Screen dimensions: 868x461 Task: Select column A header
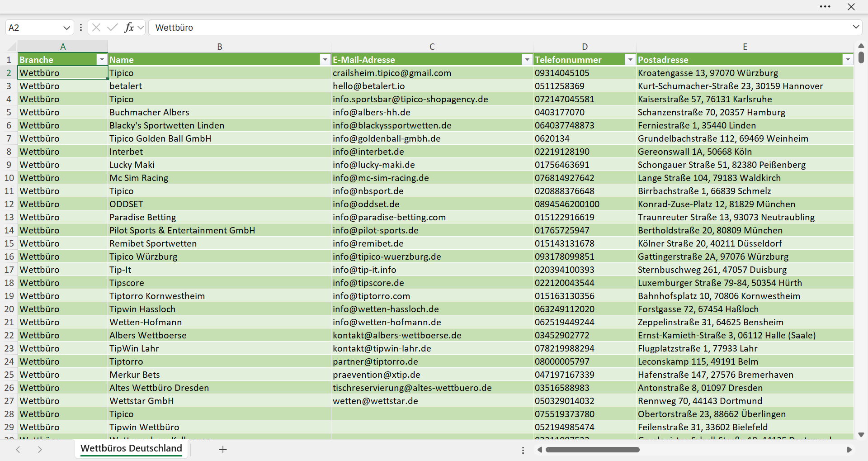(x=63, y=46)
